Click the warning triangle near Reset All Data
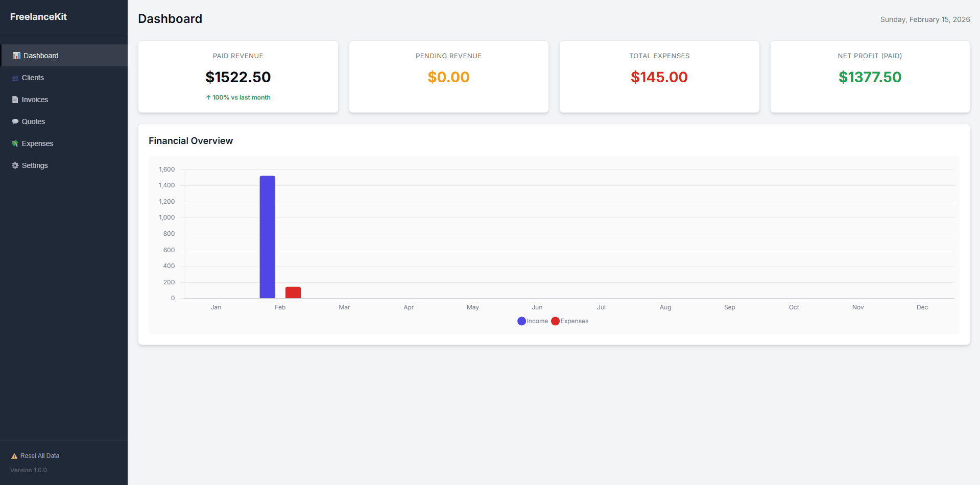The height and width of the screenshot is (485, 980). click(13, 455)
